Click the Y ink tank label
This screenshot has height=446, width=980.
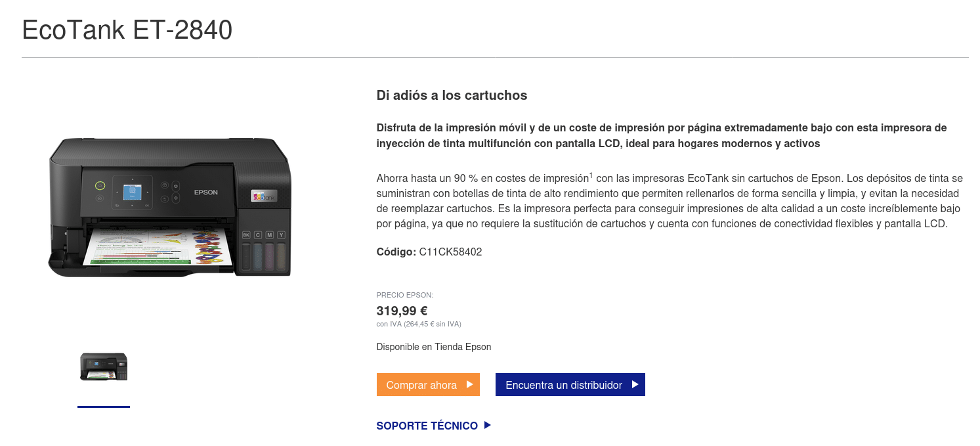point(281,234)
